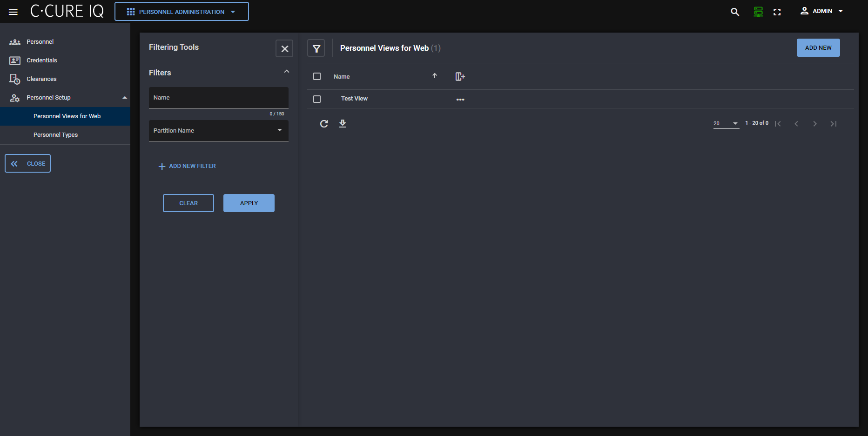868x436 pixels.
Task: Click the green server status icon
Action: click(x=758, y=12)
